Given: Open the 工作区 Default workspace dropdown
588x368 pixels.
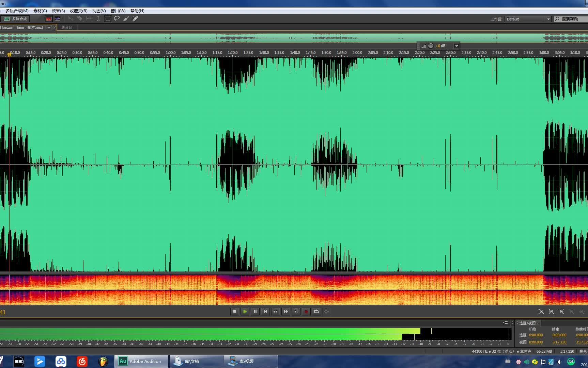Looking at the screenshot, I should point(528,19).
